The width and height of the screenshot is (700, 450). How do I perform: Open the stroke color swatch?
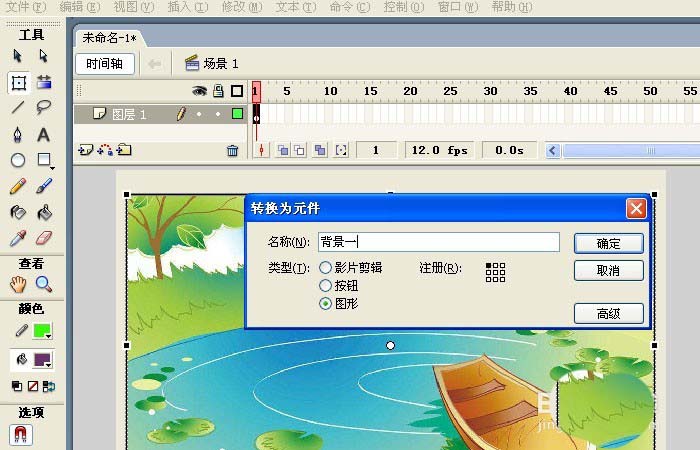point(42,331)
